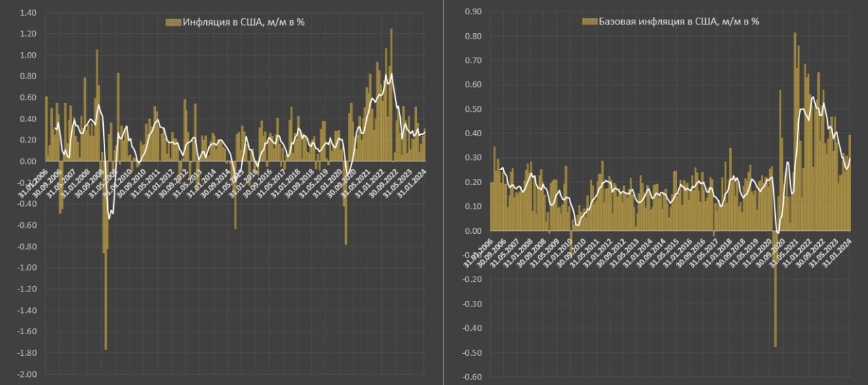Image resolution: width=868 pixels, height=385 pixels.
Task: Click the 0.00 label on left y-axis
Action: [28, 162]
